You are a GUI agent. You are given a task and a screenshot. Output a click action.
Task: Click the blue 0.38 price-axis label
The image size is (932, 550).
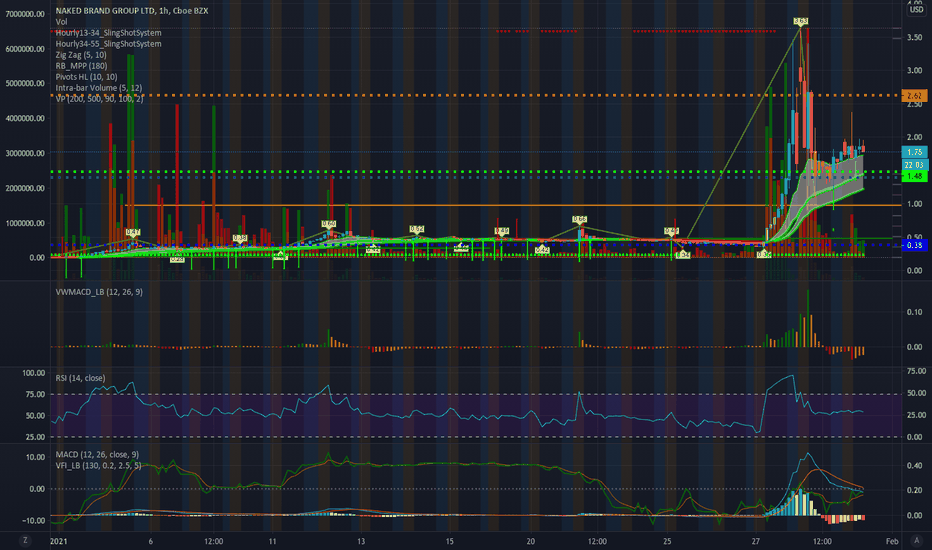(914, 245)
